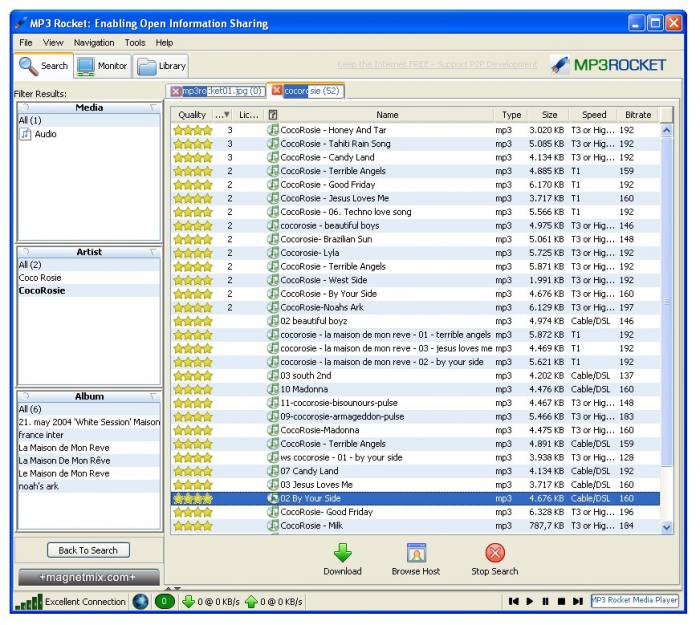Screen dimensions: 700x625
Task: Open the Monitor tab with screen icon
Action: point(103,66)
